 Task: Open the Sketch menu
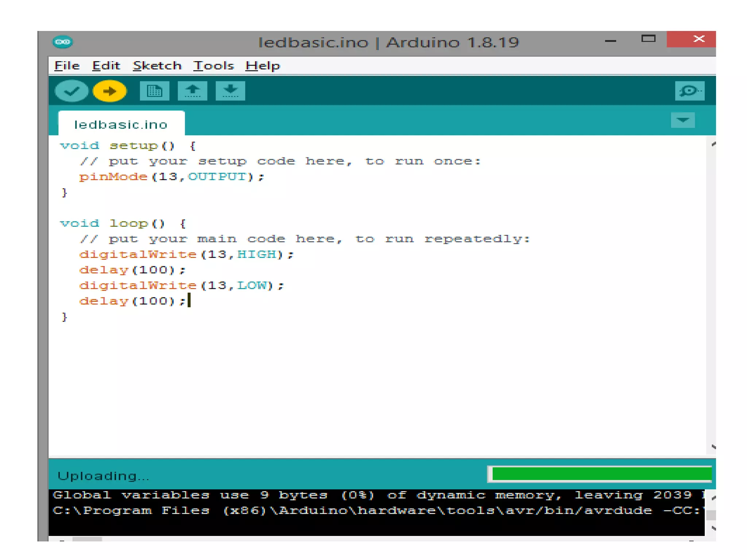pos(157,66)
